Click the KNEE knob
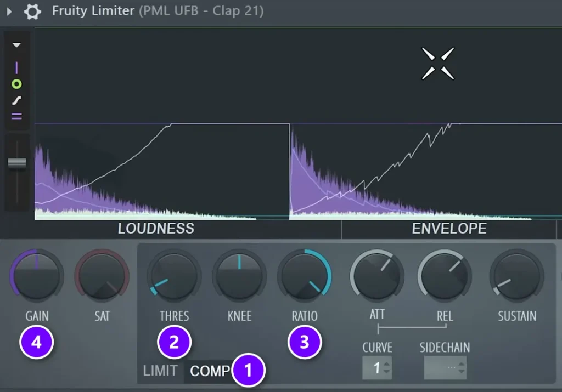The image size is (562, 392). (x=239, y=276)
